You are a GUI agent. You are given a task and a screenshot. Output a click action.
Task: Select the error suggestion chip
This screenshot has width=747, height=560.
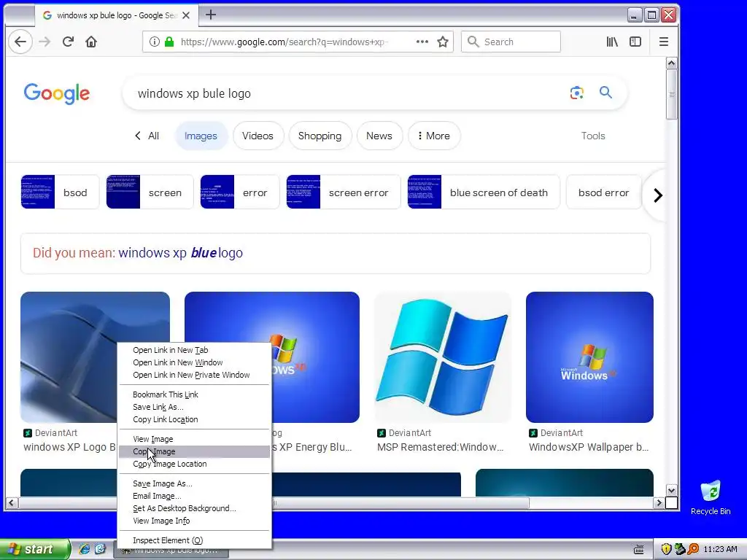(x=239, y=192)
